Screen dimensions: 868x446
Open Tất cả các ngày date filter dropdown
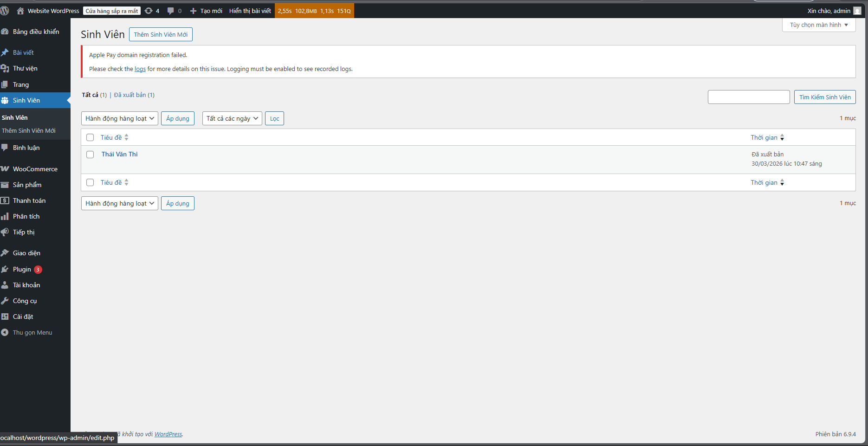(232, 118)
